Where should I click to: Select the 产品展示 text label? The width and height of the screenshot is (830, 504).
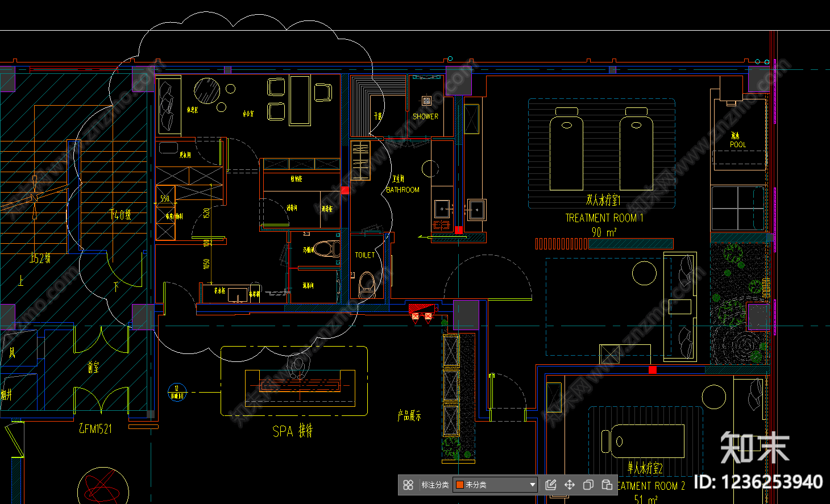click(409, 416)
